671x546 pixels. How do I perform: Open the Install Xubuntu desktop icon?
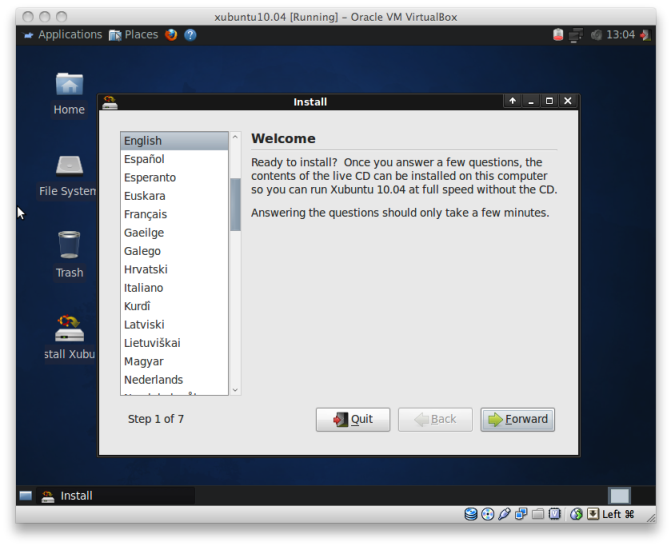click(69, 338)
